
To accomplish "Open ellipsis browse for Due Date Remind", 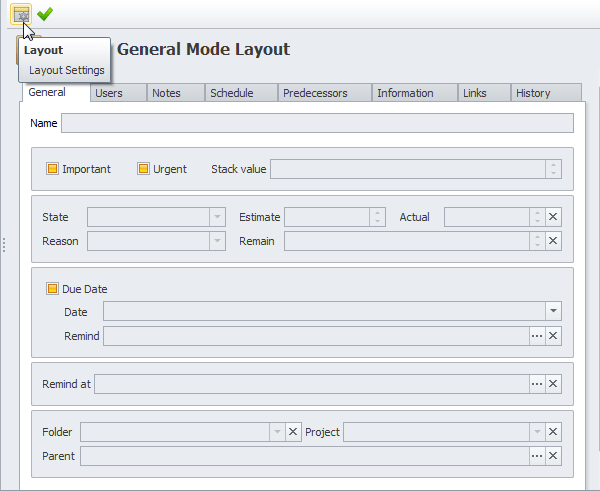I will [x=537, y=336].
